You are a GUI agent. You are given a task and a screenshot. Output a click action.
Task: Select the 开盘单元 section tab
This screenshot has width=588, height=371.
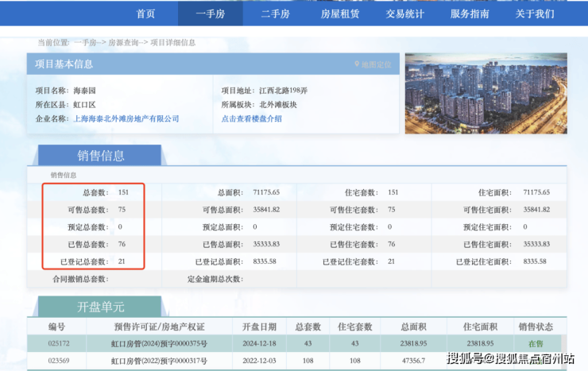tap(100, 307)
